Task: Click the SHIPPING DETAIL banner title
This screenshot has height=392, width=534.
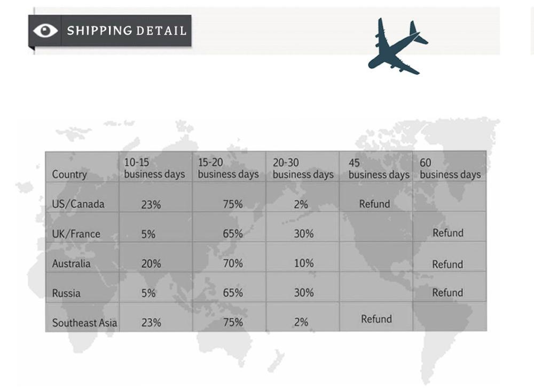Action: click(x=127, y=30)
